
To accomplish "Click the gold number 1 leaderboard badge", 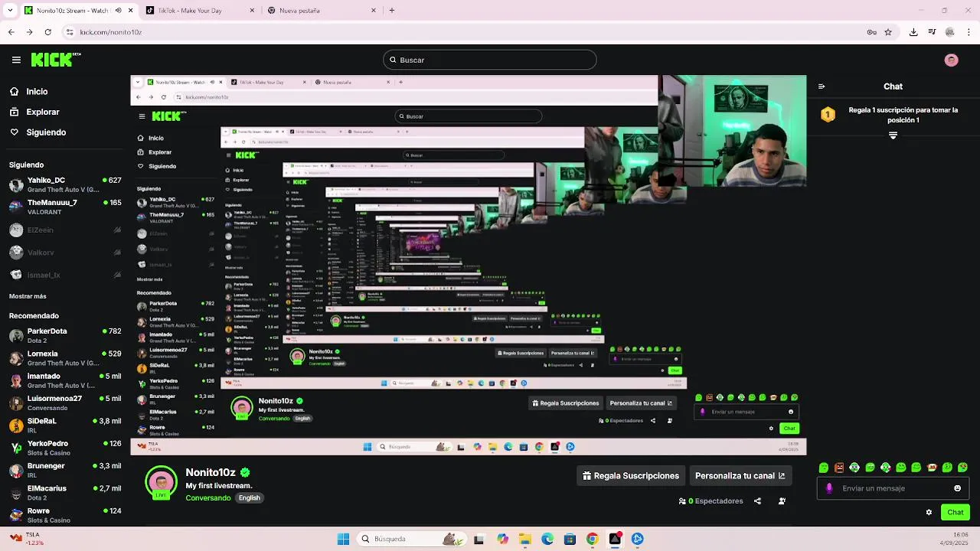I will [828, 114].
